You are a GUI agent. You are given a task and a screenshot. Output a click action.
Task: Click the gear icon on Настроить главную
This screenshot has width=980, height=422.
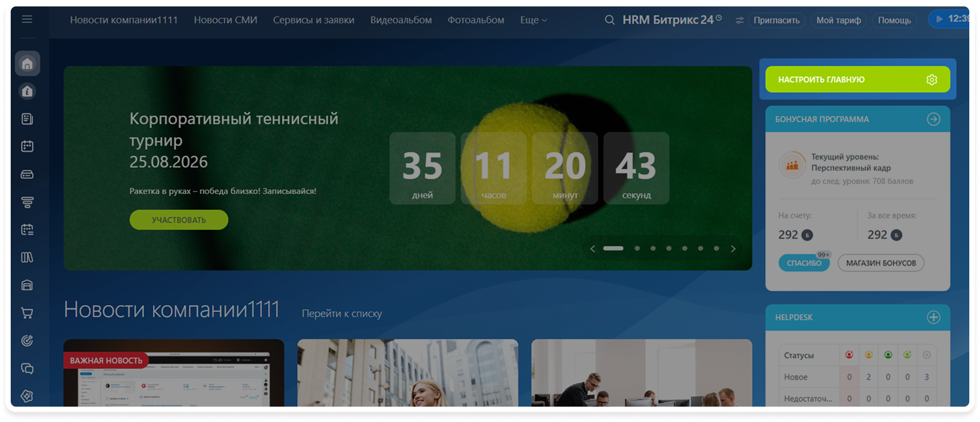point(932,80)
